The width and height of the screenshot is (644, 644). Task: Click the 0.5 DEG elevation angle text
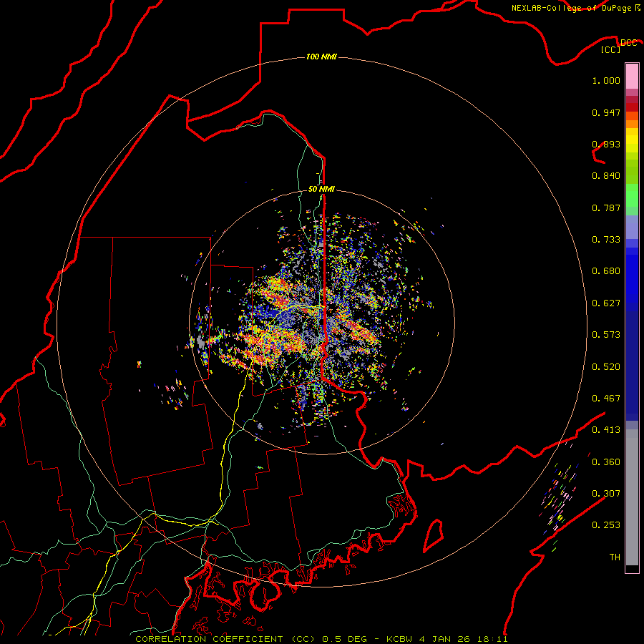343,639
